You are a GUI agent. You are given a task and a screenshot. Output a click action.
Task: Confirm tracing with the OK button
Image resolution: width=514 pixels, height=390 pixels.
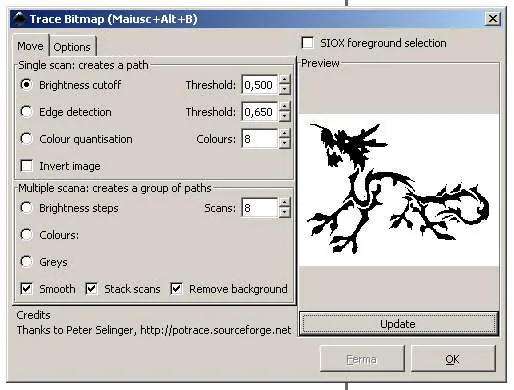pos(453,359)
